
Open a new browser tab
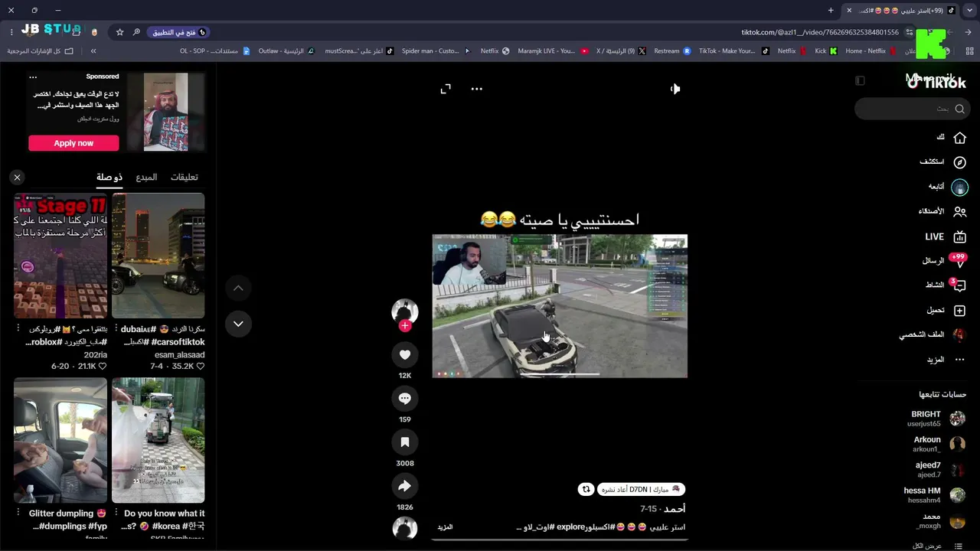(x=831, y=10)
